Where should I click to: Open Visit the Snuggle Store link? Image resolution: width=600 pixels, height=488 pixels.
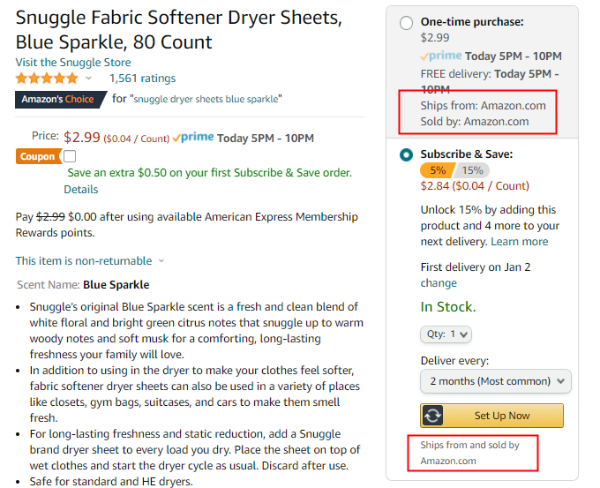pos(73,62)
